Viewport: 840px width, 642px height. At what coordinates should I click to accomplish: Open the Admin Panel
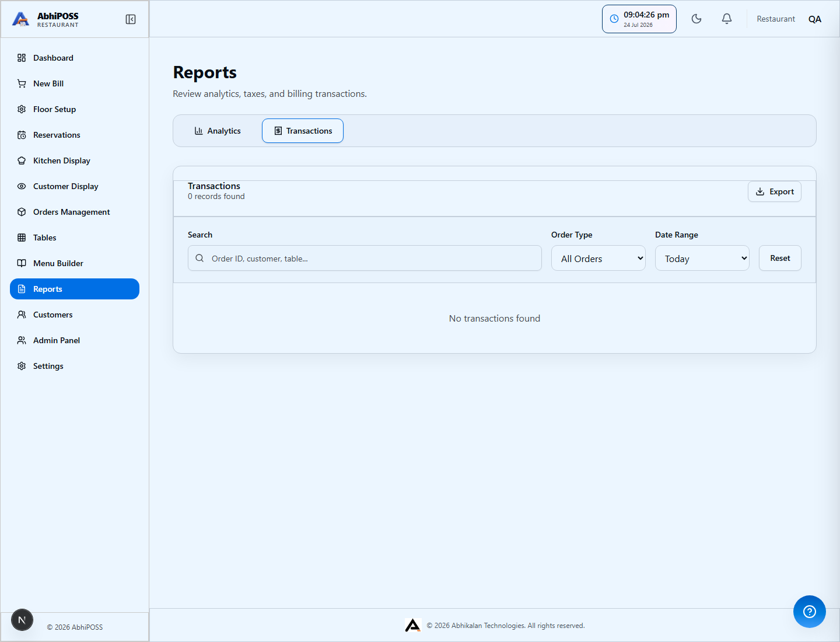point(75,340)
